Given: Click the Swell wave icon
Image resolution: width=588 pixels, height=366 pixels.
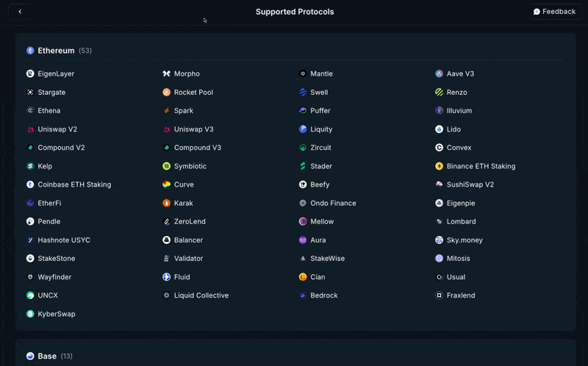Looking at the screenshot, I should (303, 92).
